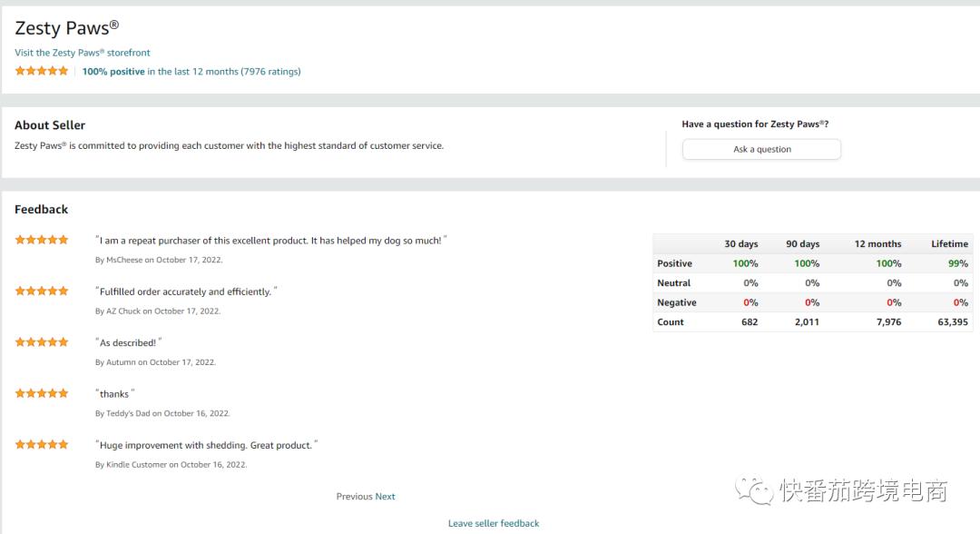Click the Feedback section heading
The image size is (980, 534).
(41, 210)
